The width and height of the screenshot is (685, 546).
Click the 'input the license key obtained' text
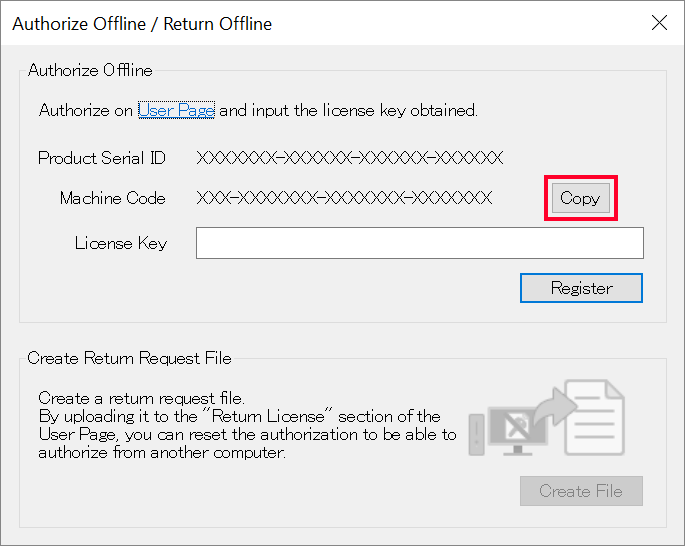pos(348,110)
